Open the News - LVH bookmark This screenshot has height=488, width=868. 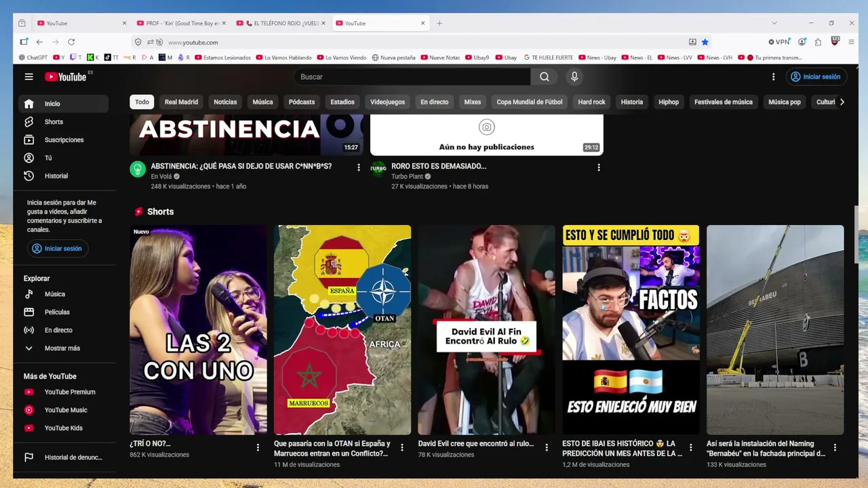click(x=715, y=58)
